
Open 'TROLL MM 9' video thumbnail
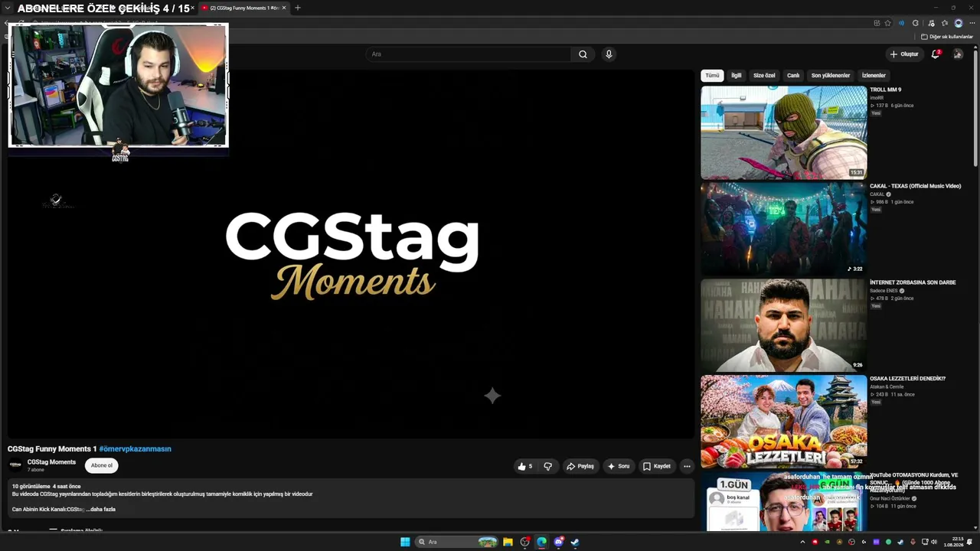[x=784, y=132]
